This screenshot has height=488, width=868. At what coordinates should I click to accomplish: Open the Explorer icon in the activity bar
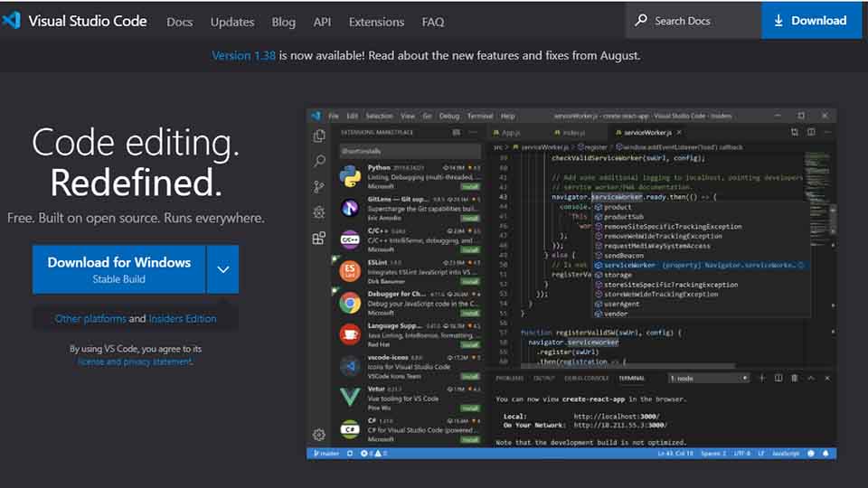[x=319, y=136]
